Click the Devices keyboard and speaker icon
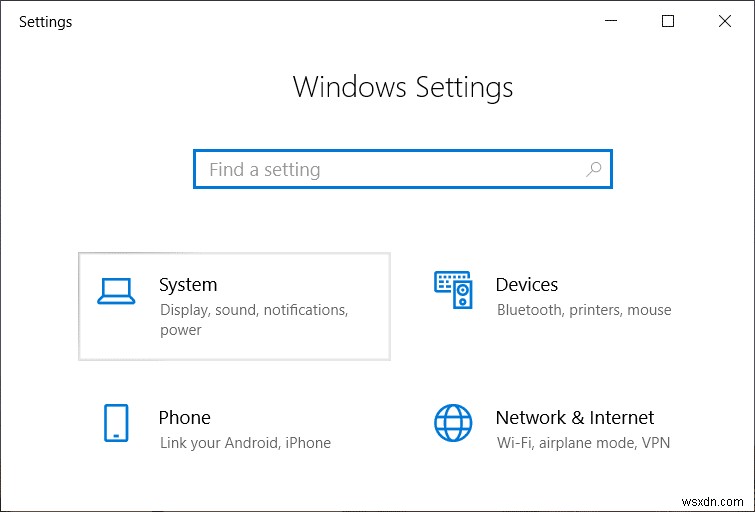Screen dimensions: 755x512 click(x=453, y=289)
